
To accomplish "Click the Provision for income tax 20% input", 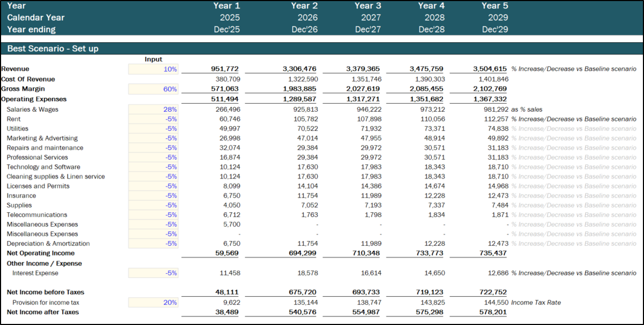I will (154, 303).
